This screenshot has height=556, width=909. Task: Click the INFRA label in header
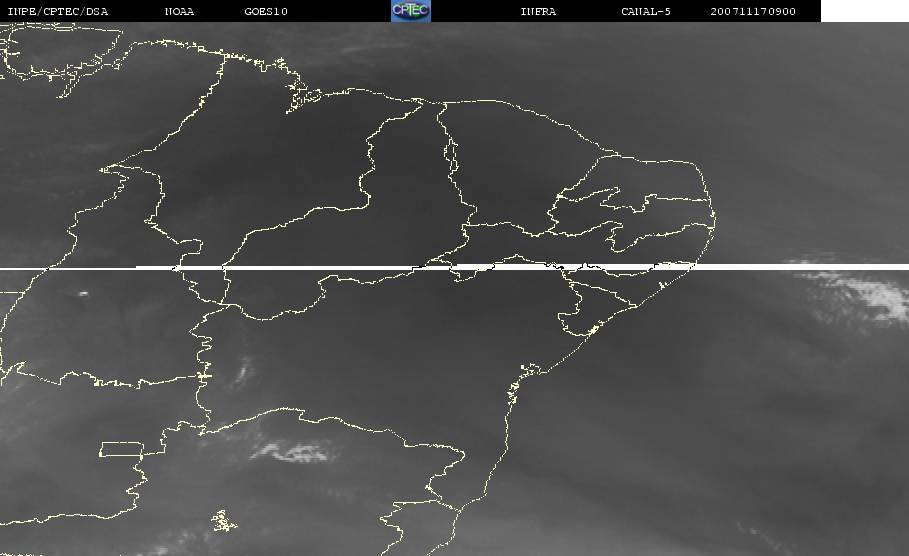[x=538, y=12]
